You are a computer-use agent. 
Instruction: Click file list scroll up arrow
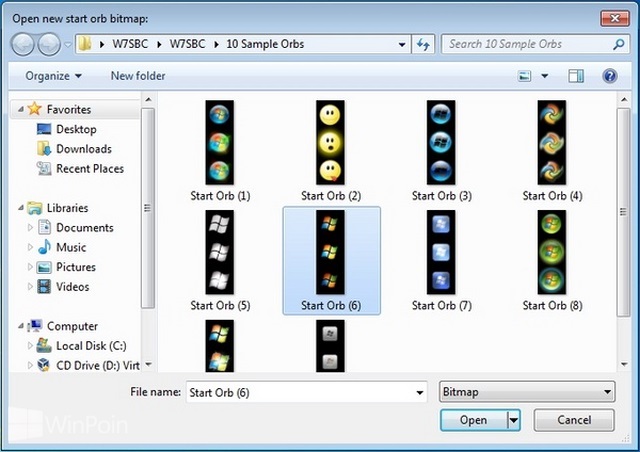tap(623, 99)
